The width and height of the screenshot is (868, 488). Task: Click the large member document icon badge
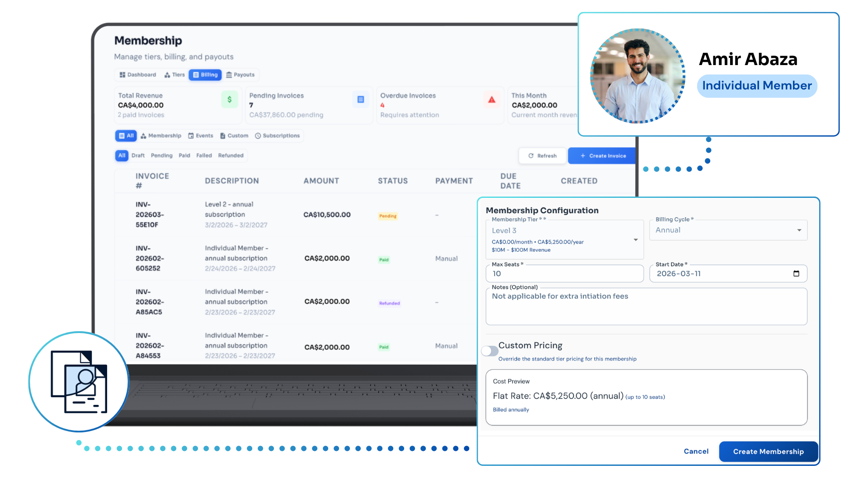point(79,382)
